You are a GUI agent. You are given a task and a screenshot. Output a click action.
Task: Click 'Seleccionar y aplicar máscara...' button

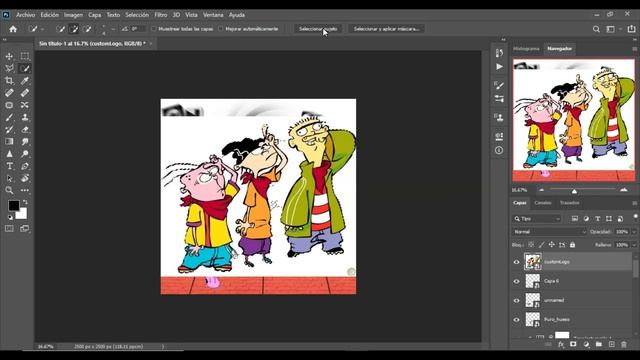[x=387, y=29]
